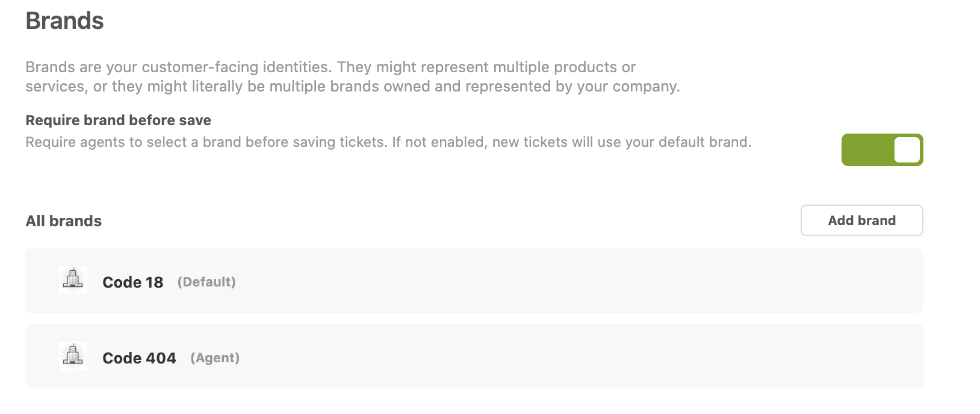
Task: Open the Code 18 brand name
Action: coord(132,282)
